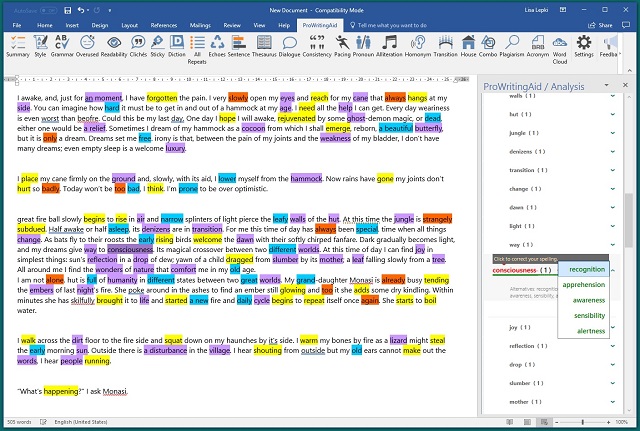This screenshot has width=640, height=431.
Task: Open the Overused words report
Action: click(x=87, y=46)
